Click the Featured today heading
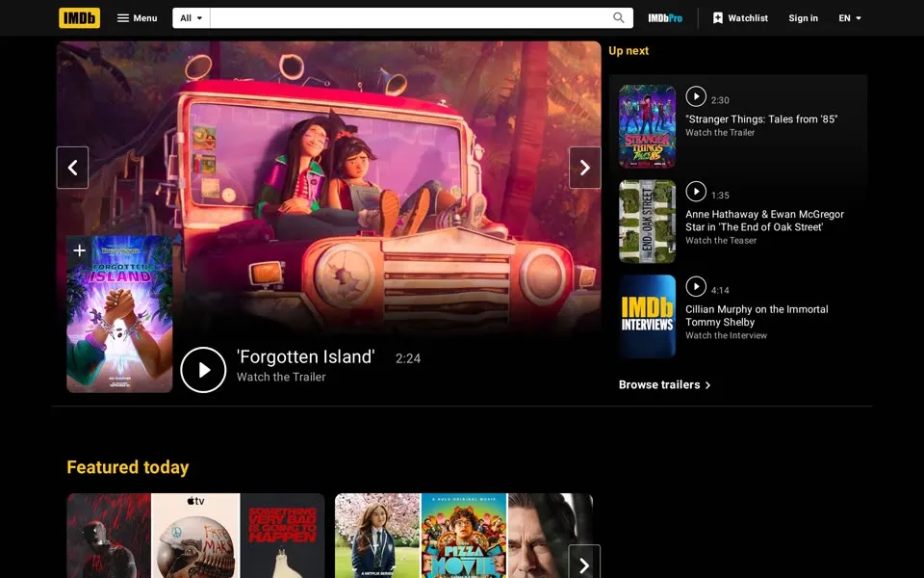Image resolution: width=924 pixels, height=578 pixels. click(128, 467)
